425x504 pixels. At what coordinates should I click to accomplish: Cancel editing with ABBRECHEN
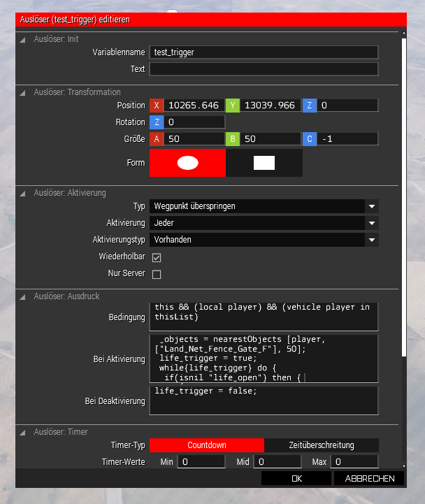pos(369,479)
